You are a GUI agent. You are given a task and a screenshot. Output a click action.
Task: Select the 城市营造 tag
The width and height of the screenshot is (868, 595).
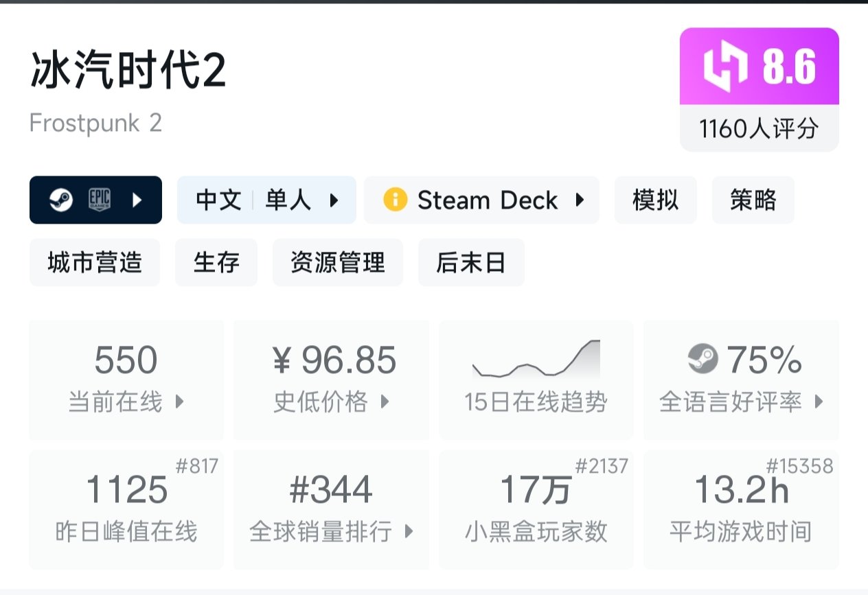click(x=95, y=263)
